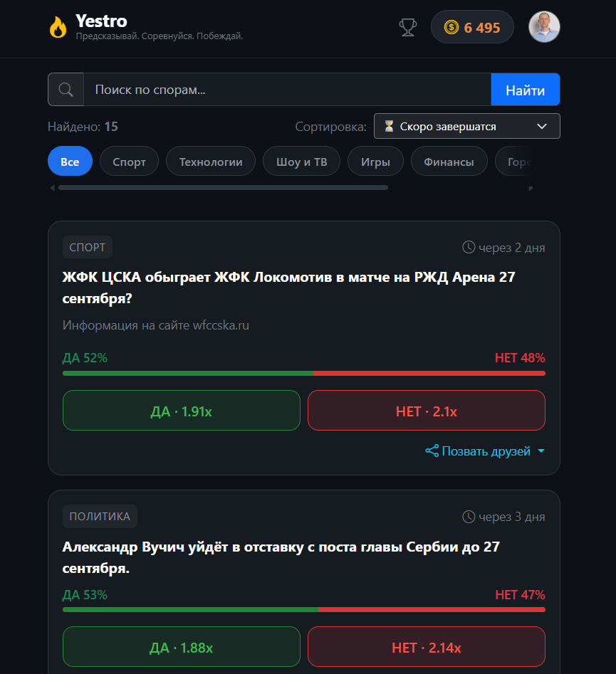
Task: Click the share icon next to Позвать друзей
Action: 432,451
